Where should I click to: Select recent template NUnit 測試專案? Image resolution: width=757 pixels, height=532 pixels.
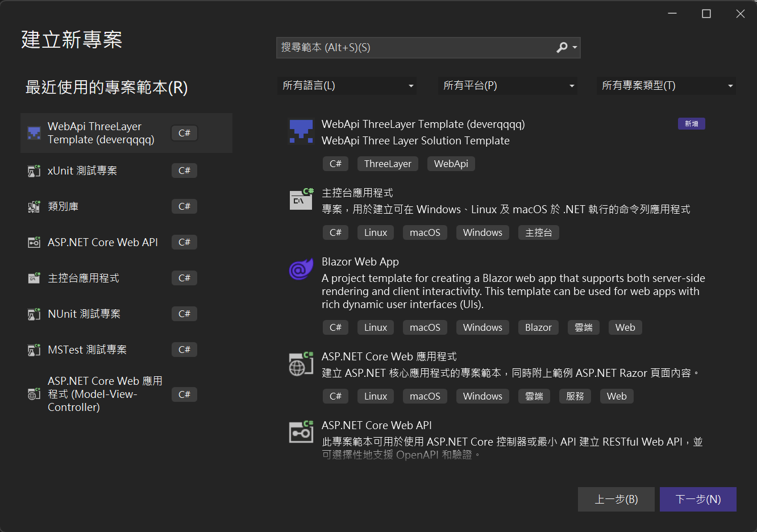pos(126,314)
